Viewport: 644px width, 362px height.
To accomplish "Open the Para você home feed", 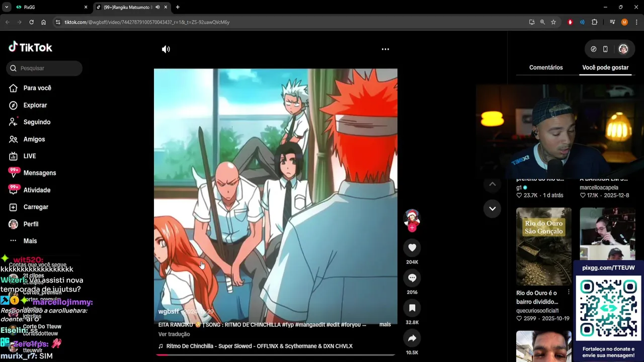I will tap(30, 88).
